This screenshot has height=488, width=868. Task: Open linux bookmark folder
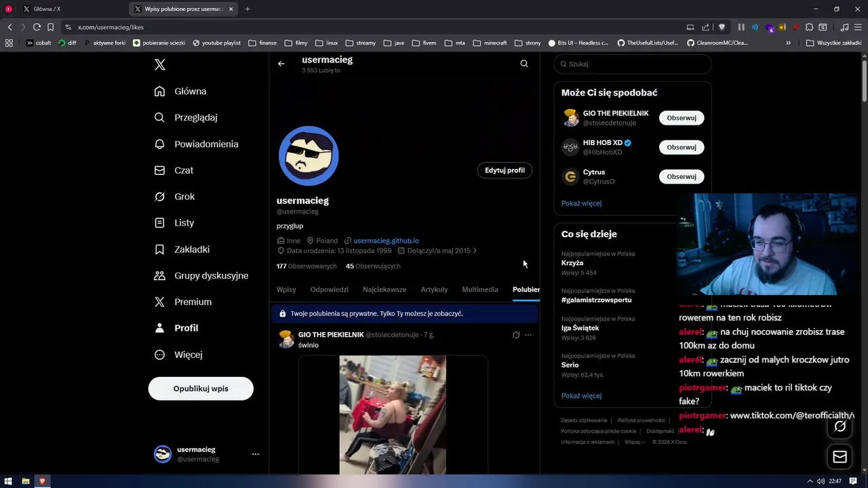point(326,43)
